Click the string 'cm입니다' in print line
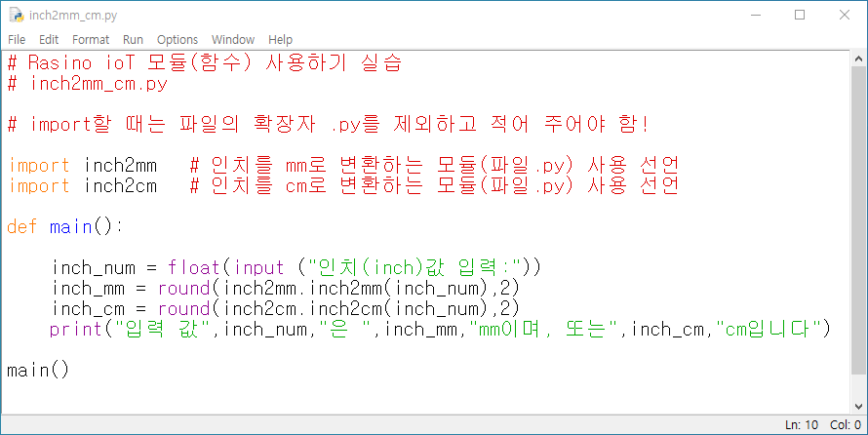This screenshot has width=868, height=435. pyautogui.click(x=769, y=330)
